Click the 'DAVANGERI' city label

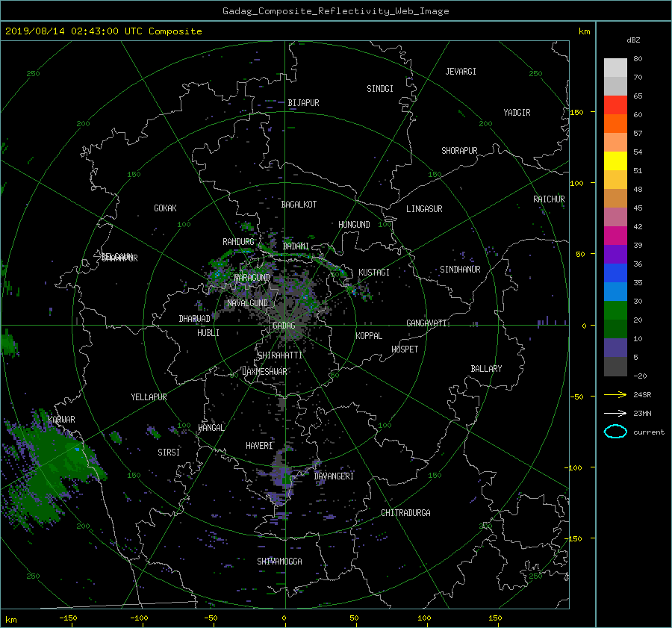[x=334, y=476]
